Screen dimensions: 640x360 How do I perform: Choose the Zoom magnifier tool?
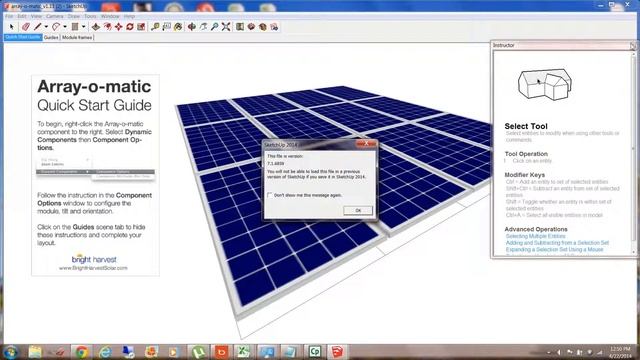[215, 27]
